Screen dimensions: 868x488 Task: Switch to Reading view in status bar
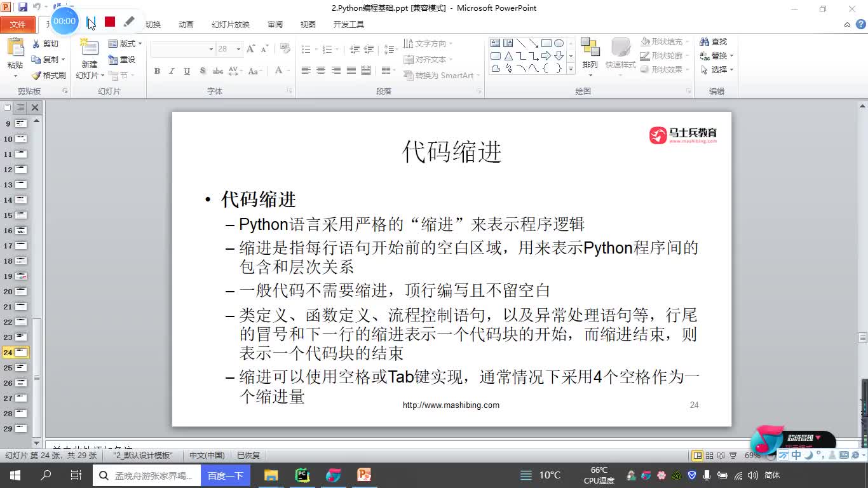coord(722,456)
